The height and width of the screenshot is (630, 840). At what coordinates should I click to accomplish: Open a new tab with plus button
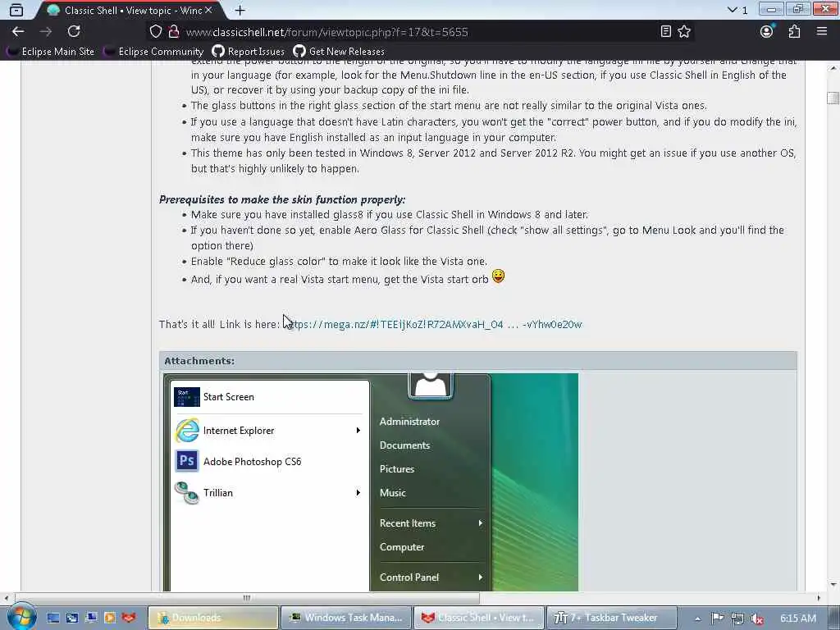(240, 10)
